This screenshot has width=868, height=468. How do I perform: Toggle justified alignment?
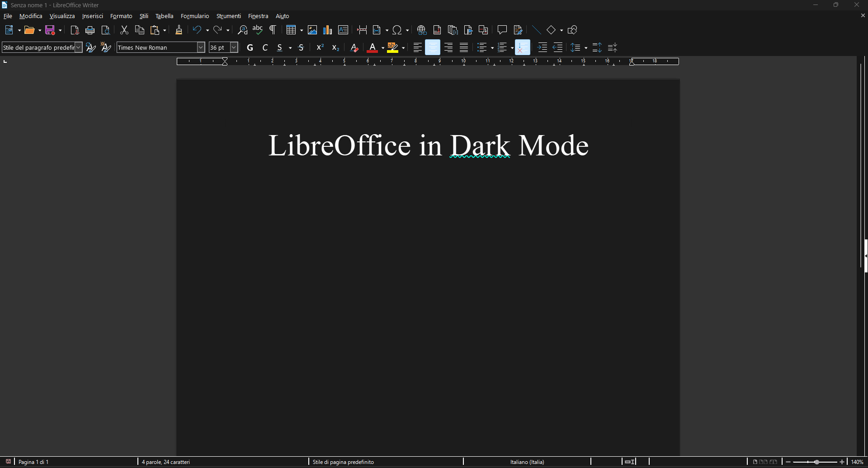(x=464, y=48)
